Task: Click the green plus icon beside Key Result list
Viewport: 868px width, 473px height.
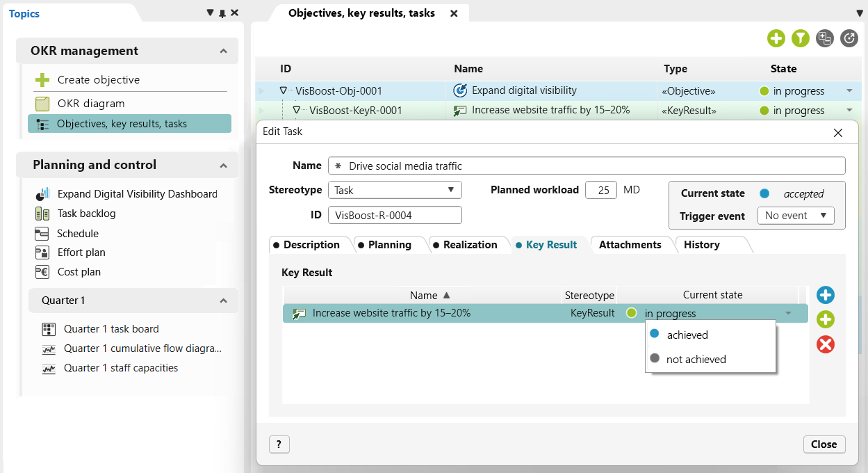Action: (x=826, y=320)
